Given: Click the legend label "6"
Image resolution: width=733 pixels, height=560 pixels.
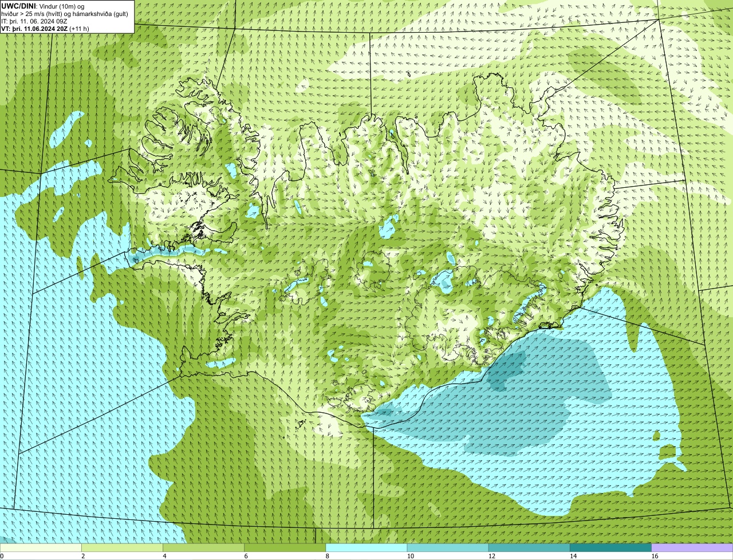Looking at the screenshot, I should 246,556.
